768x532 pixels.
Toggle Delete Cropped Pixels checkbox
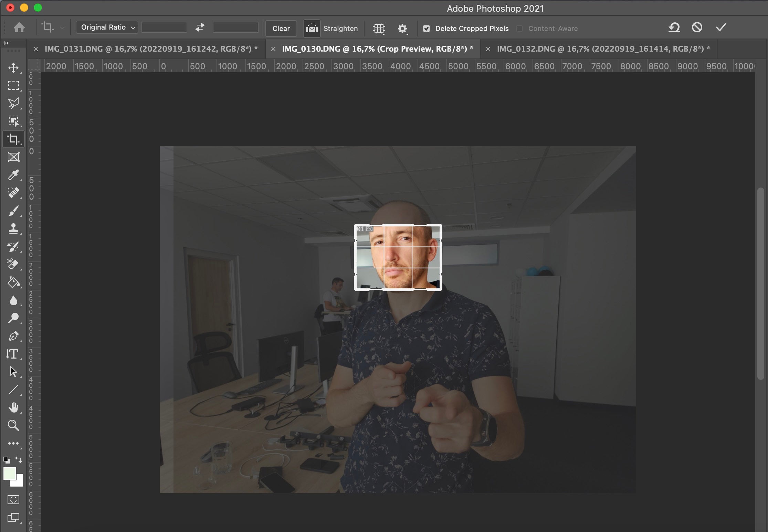pos(427,28)
